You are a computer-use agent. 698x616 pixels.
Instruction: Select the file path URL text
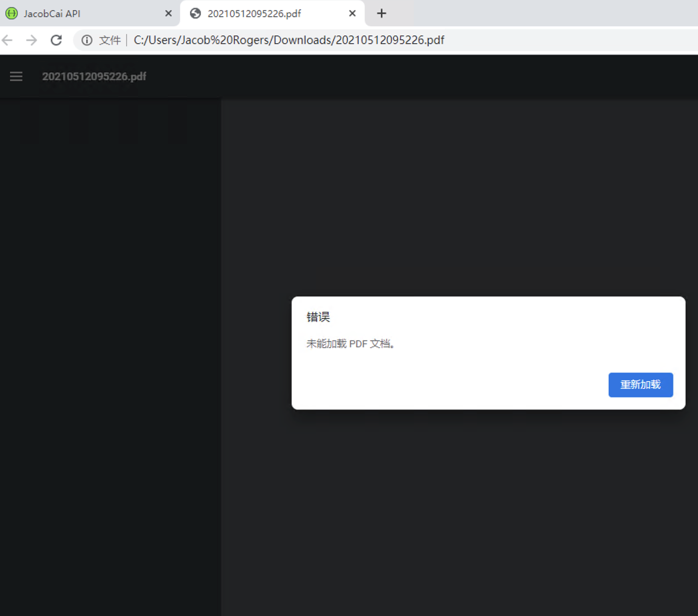coord(289,39)
